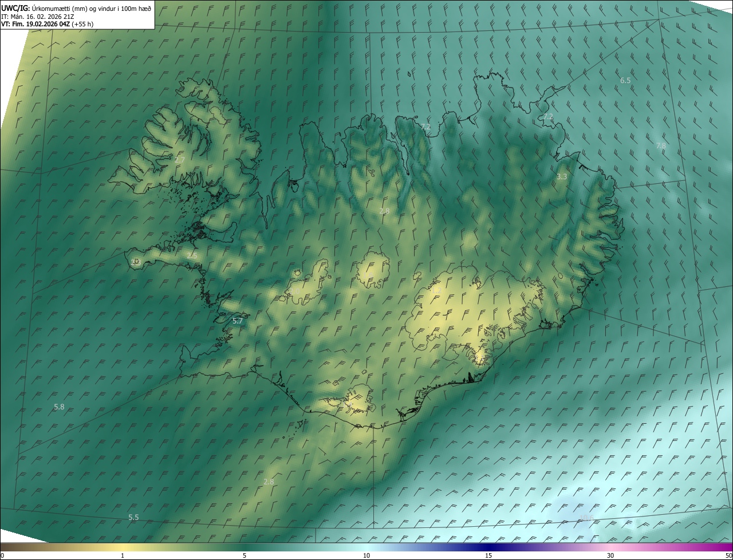Viewport: 733px width, 560px height.
Task: Click the 1 tick on the color scale
Action: pyautogui.click(x=123, y=556)
